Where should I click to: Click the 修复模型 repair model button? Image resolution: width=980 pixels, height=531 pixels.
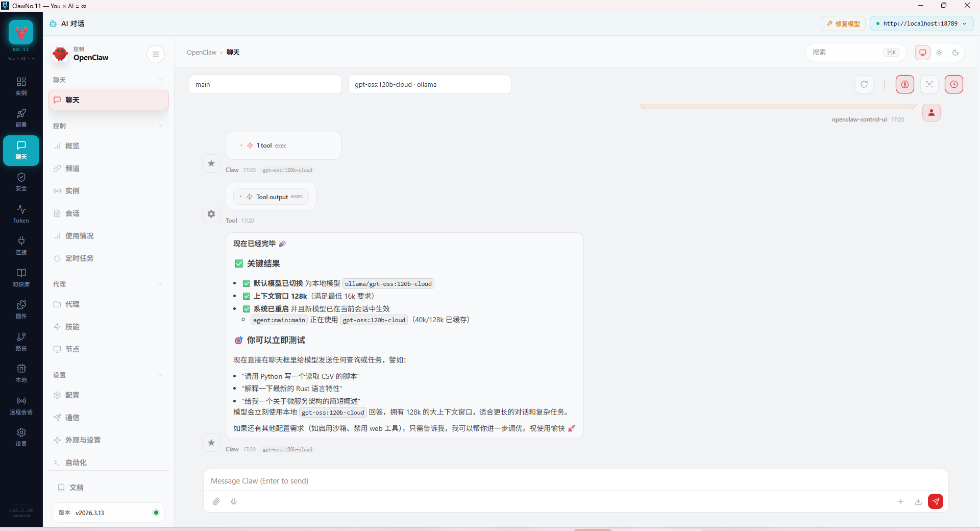843,23
